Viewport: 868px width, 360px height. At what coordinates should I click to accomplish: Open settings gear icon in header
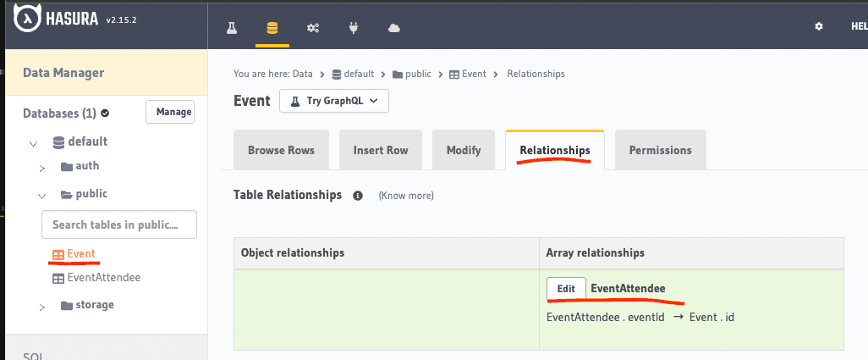click(818, 27)
